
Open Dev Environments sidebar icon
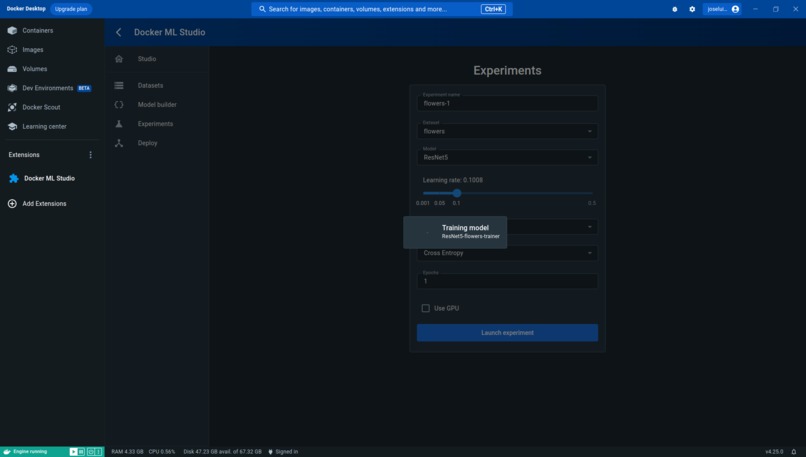coord(12,88)
